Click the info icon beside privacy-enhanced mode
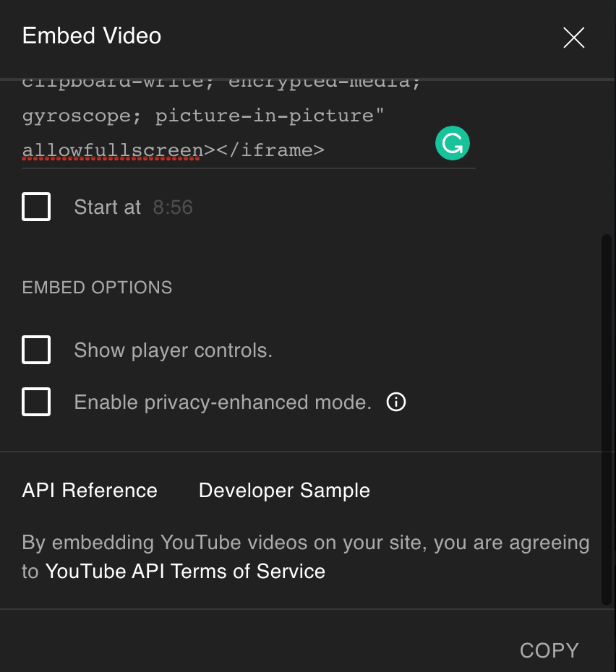616x672 pixels. 396,402
